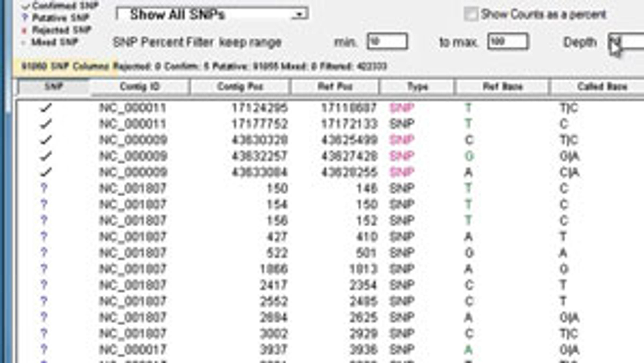Viewport: 644px width, 363px height.
Task: Click the min percent filter field
Action: [387, 41]
